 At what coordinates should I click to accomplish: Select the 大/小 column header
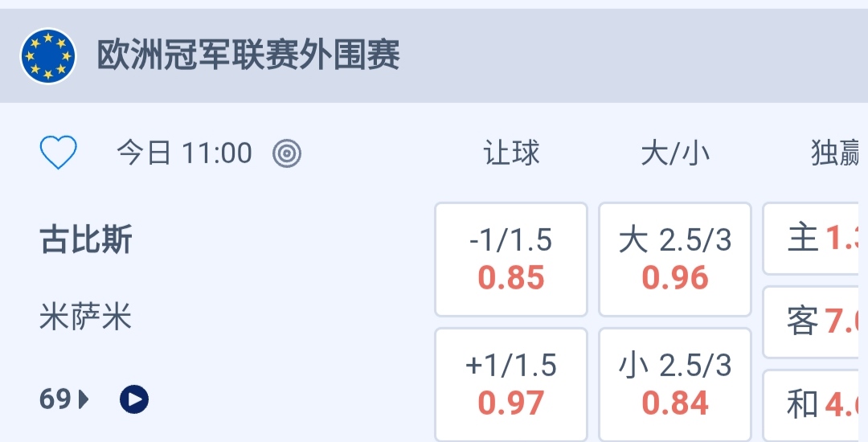click(x=675, y=153)
